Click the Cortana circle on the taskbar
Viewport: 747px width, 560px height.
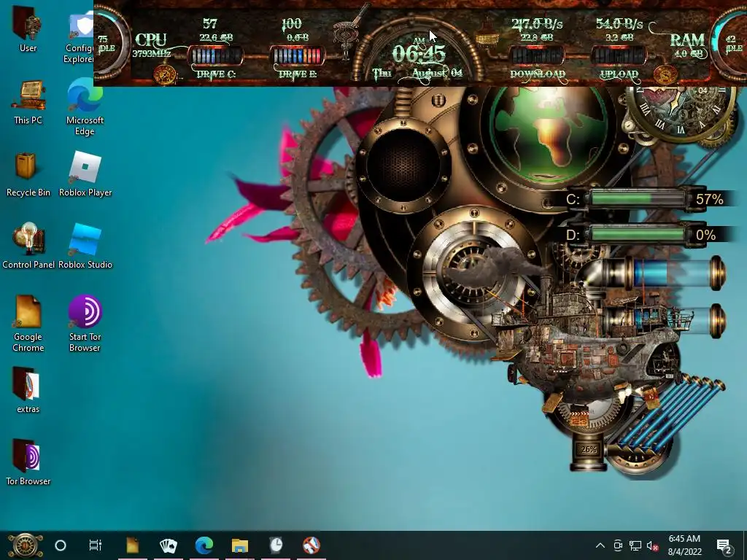(x=61, y=545)
